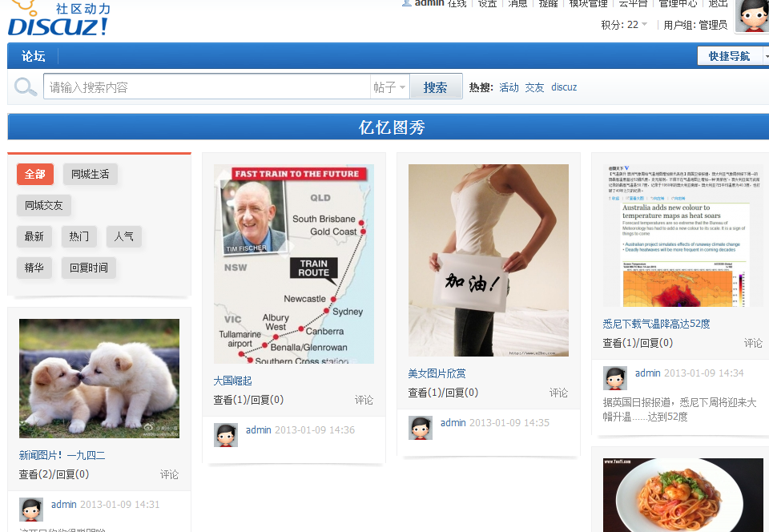Open the Australia heat map thumbnail
Screen dimensions: 769x532
683,236
